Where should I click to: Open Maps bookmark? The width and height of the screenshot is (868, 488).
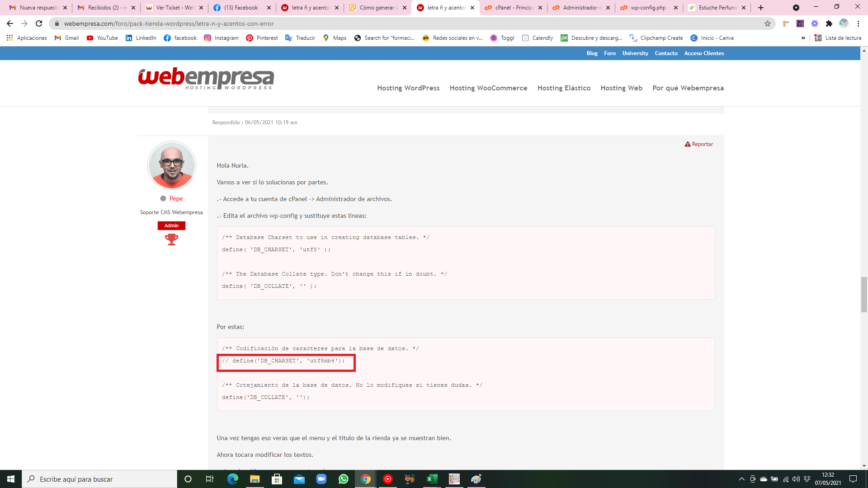click(x=335, y=38)
